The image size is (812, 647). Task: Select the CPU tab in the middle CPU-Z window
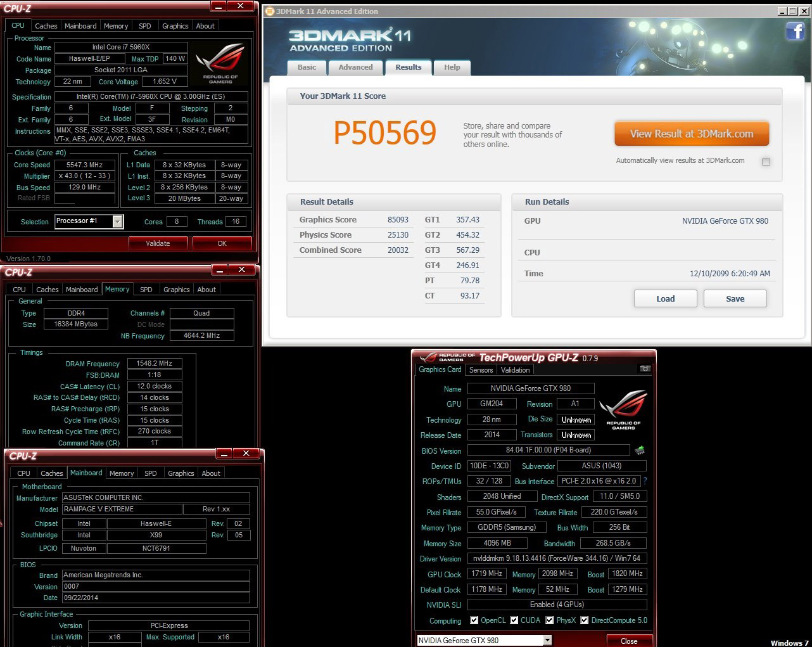click(x=20, y=290)
